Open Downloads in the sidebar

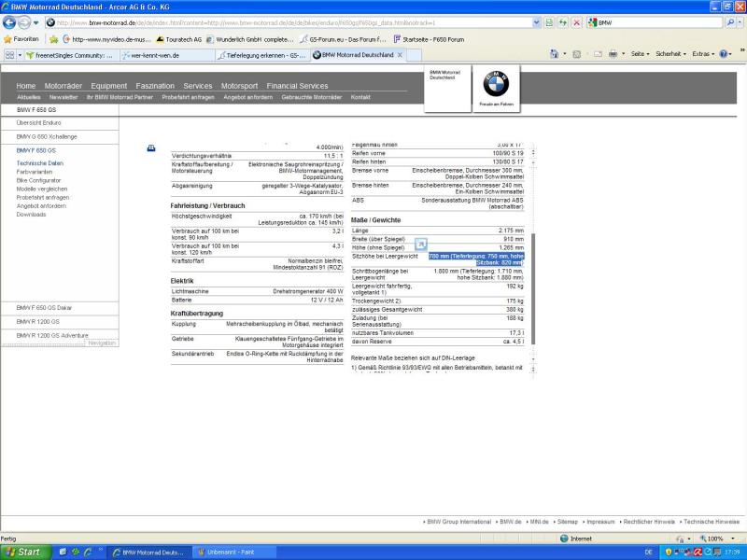point(31,215)
